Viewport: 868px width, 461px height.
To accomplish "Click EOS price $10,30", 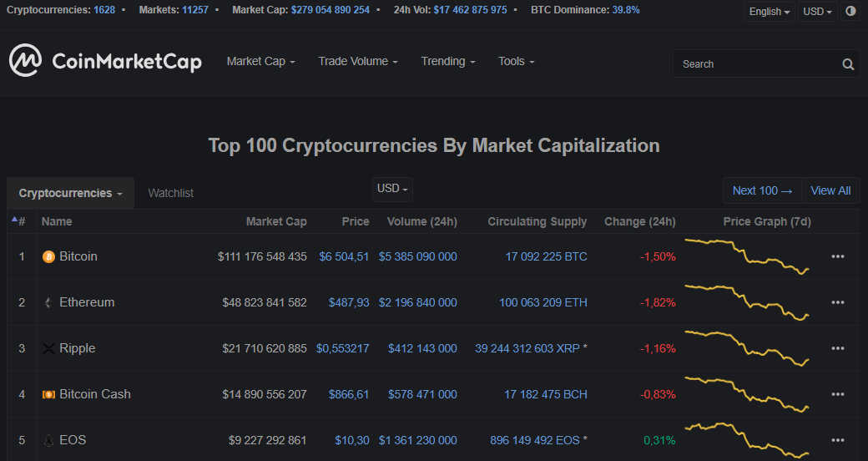I will (x=352, y=440).
